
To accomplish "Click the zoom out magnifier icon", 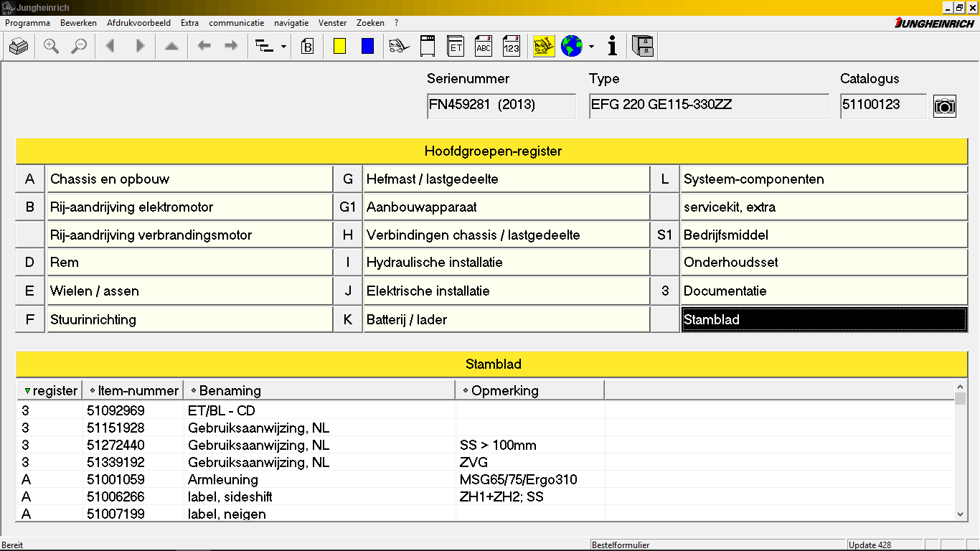I will [78, 47].
